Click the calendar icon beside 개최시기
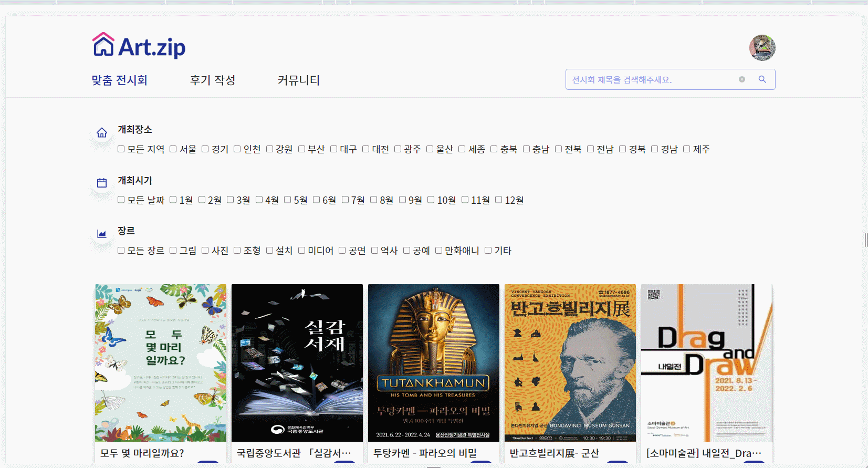Viewport: 868px width, 468px height. (x=102, y=183)
